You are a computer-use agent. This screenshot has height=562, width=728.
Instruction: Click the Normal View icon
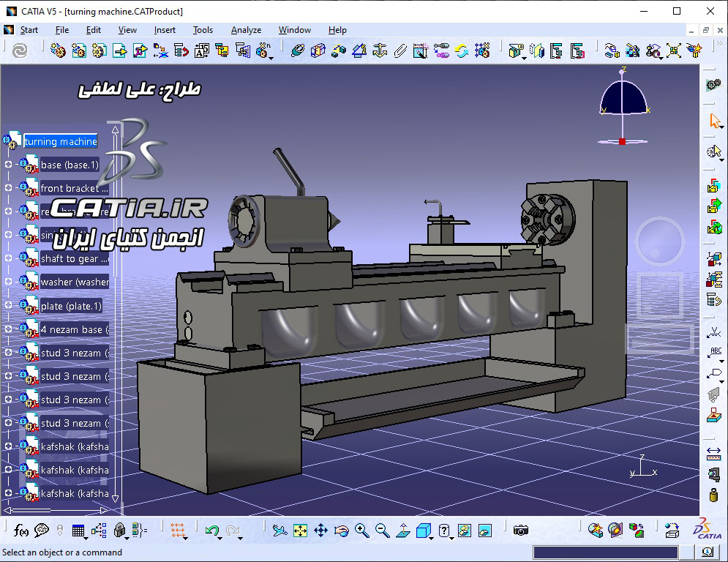pyautogui.click(x=402, y=530)
